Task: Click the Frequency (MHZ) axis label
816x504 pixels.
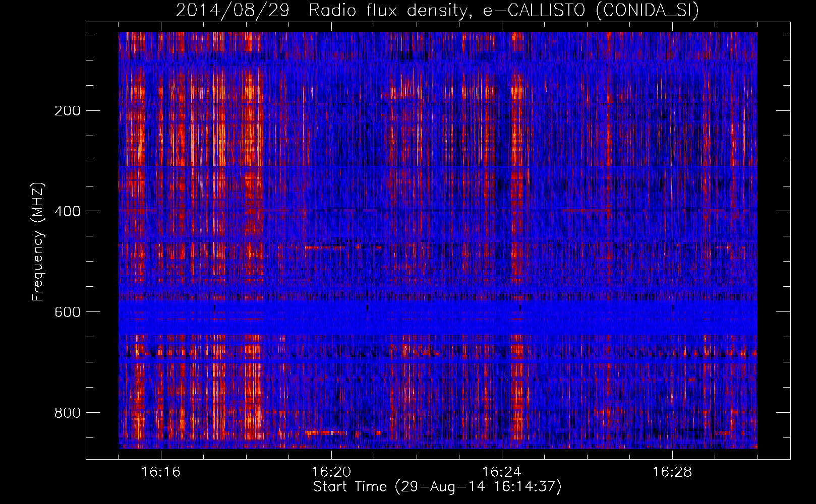Action: click(38, 242)
